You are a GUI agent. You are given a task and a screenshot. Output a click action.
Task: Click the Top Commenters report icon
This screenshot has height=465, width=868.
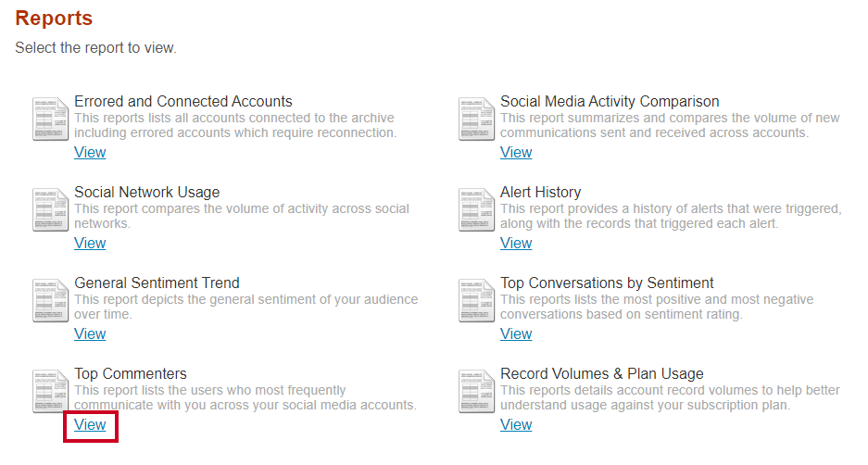tap(50, 391)
